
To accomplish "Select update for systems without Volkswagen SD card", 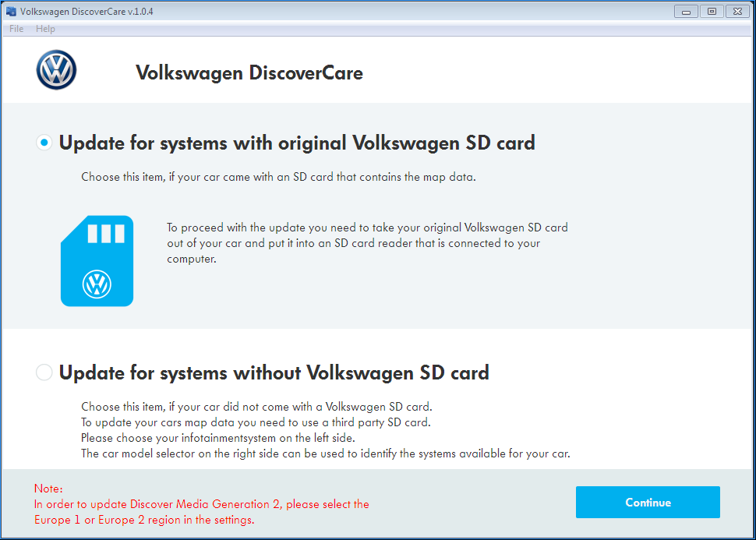I will coord(44,372).
